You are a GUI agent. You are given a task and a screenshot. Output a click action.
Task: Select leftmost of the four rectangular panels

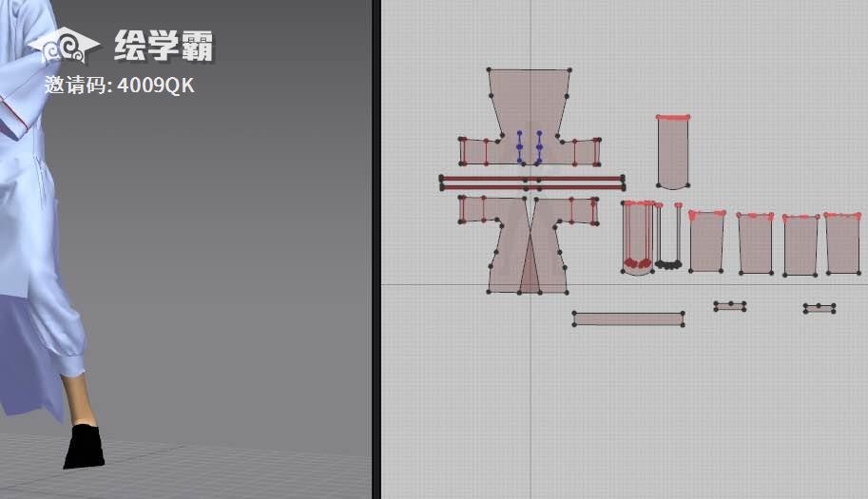[707, 241]
